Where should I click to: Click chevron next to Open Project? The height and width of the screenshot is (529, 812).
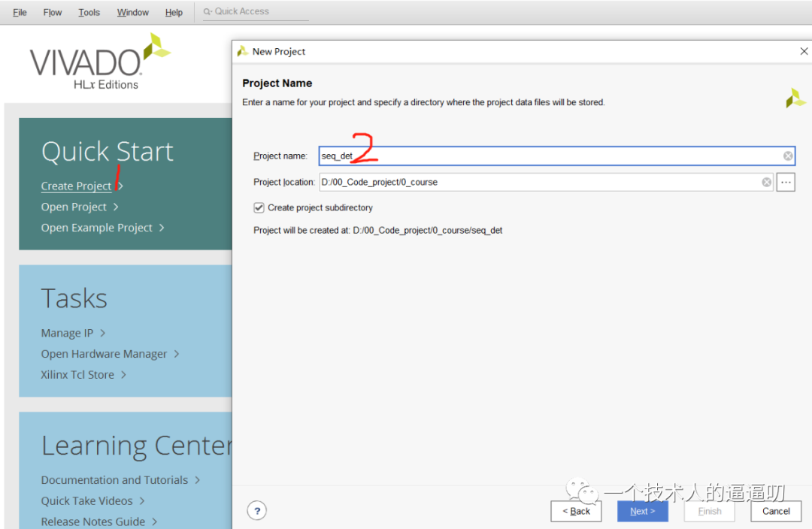116,207
